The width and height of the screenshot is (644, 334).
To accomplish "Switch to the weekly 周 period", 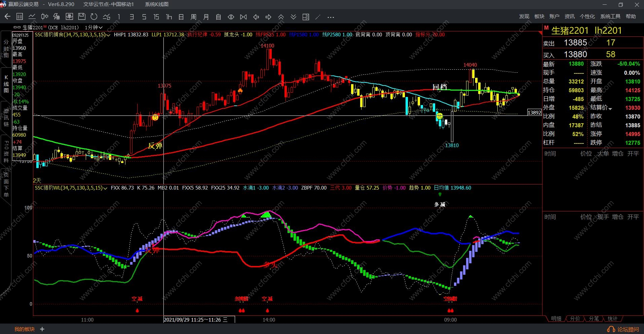I will (193, 17).
